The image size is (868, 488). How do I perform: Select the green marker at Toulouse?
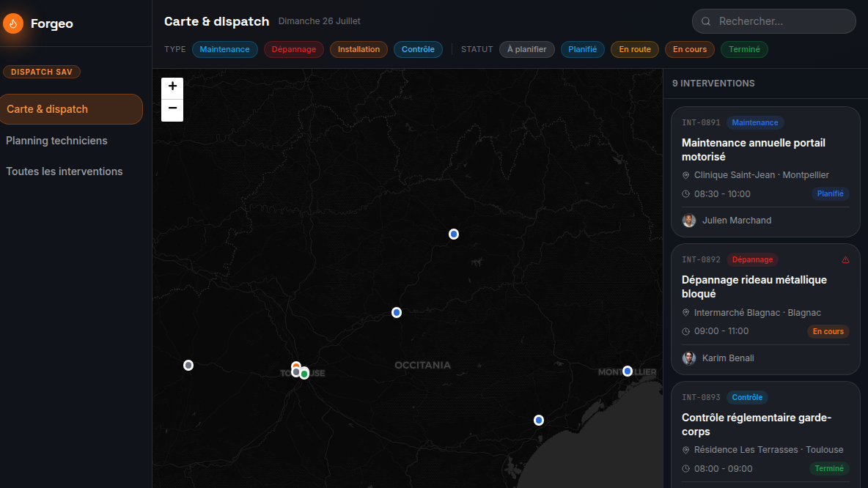(304, 374)
